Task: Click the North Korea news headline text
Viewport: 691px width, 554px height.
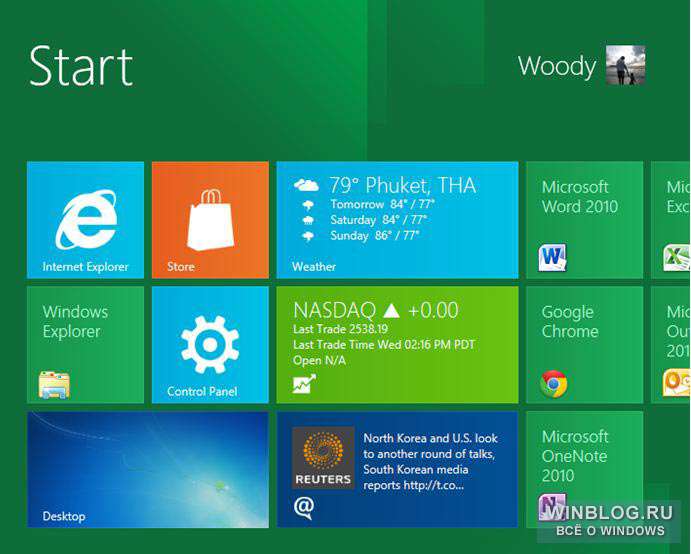Action: click(431, 462)
